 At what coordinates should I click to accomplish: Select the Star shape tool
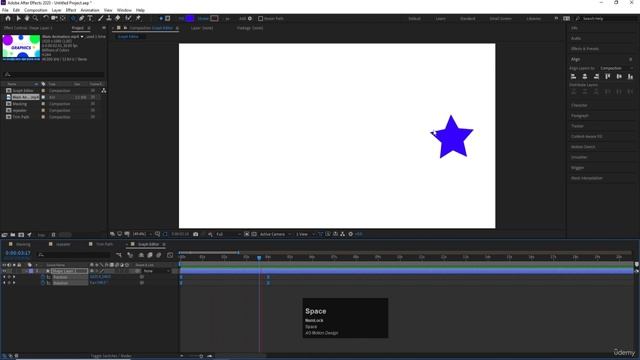73,18
